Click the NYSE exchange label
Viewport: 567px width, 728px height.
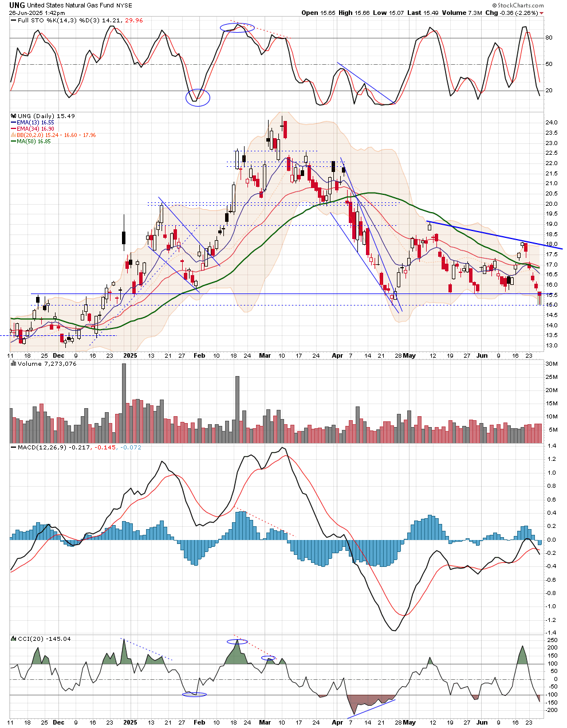124,6
